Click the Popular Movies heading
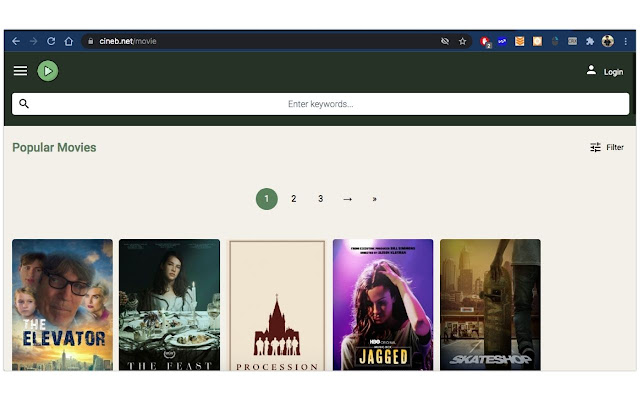Screen dimensions: 640x400 (54, 147)
